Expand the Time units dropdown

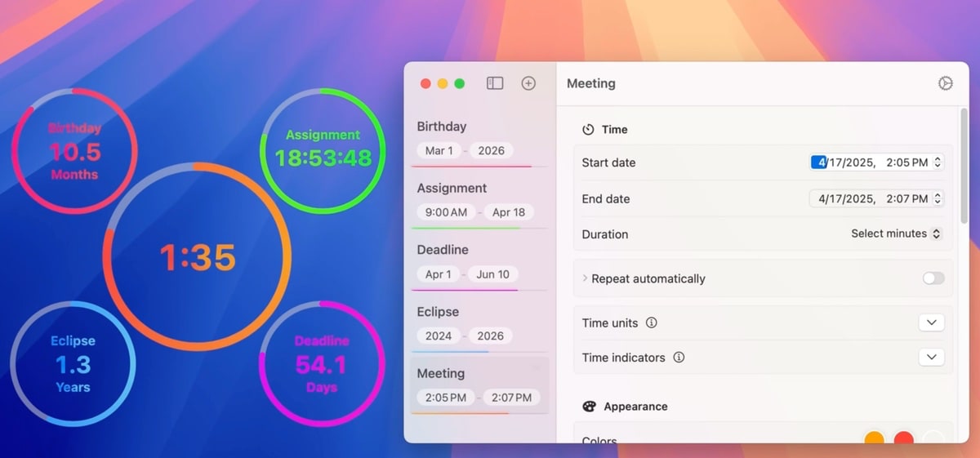coord(931,322)
